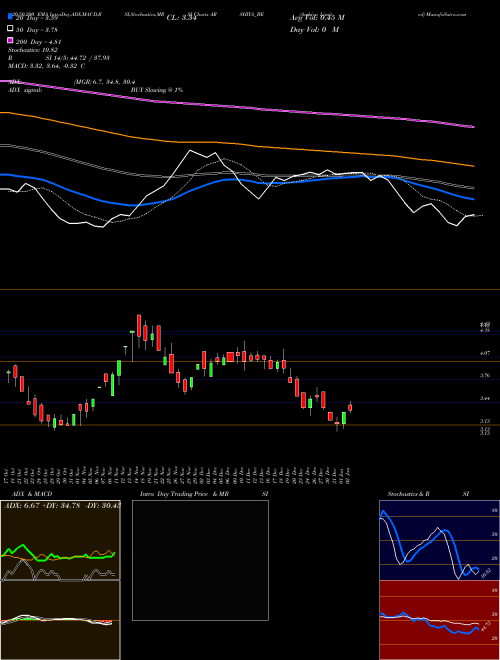Click the last red candlestick on the chart
500x660 pixels.
pyautogui.click(x=350, y=407)
